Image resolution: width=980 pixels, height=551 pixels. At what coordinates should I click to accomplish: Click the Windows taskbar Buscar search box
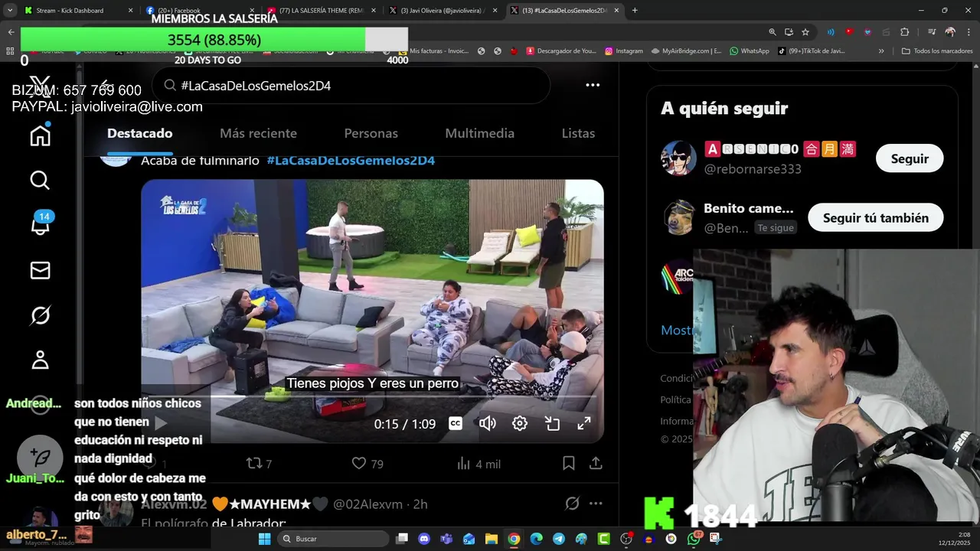[332, 539]
